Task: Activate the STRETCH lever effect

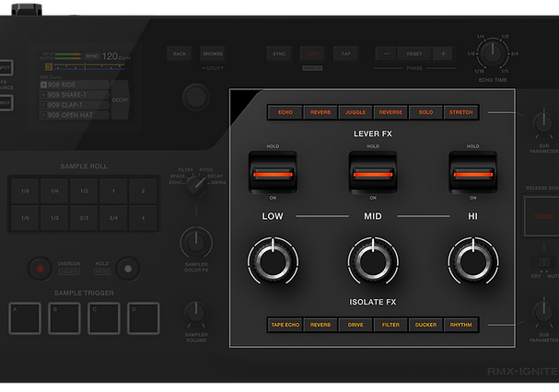Action: click(x=460, y=112)
